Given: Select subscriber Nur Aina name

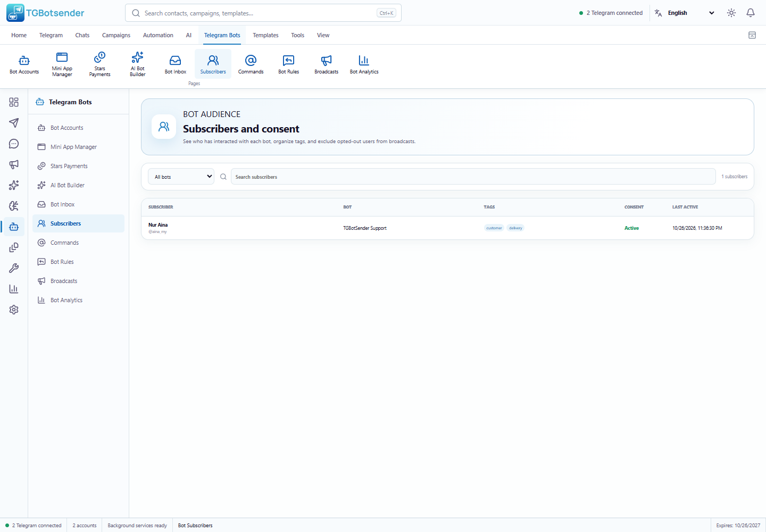Looking at the screenshot, I should pos(158,225).
